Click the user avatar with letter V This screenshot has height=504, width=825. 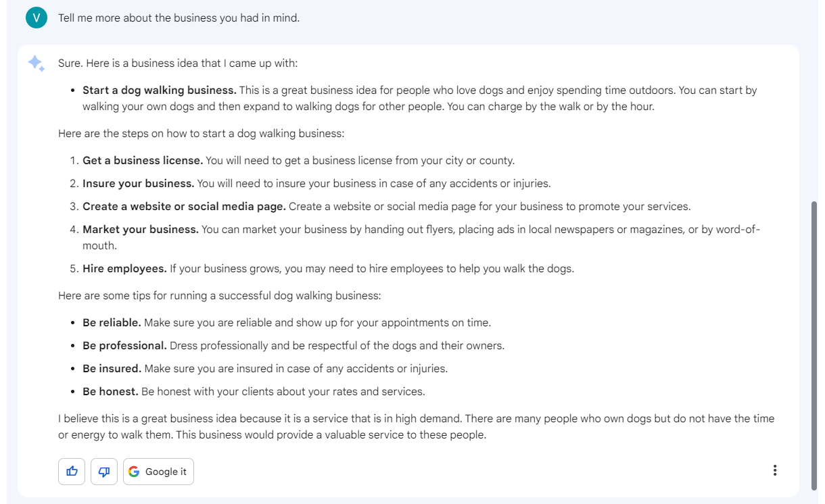pos(37,18)
